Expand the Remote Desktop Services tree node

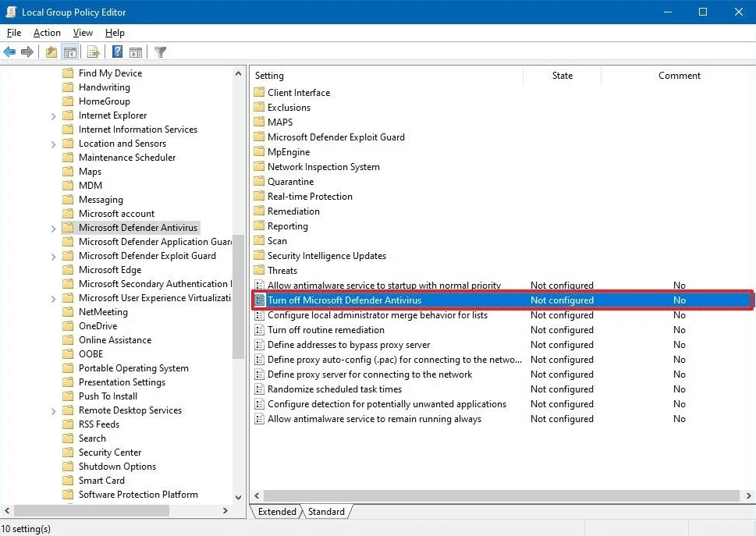coord(54,411)
